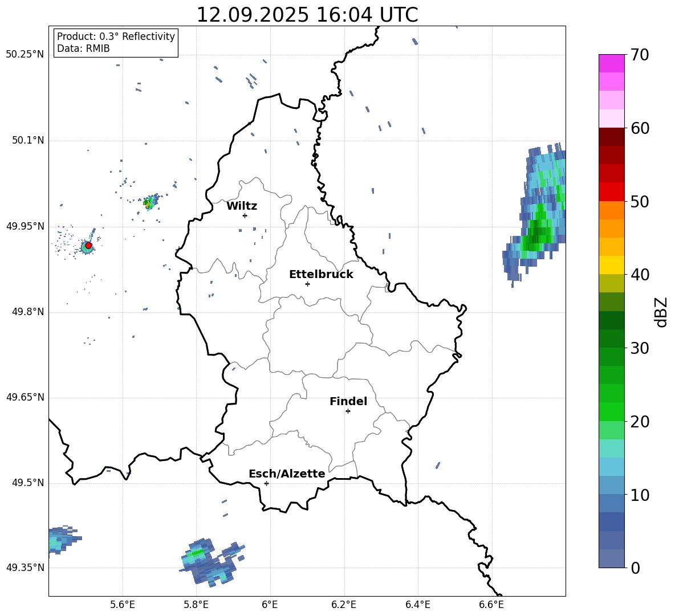Click the 49.35°N latitude label
The height and width of the screenshot is (616, 675).
[25, 568]
